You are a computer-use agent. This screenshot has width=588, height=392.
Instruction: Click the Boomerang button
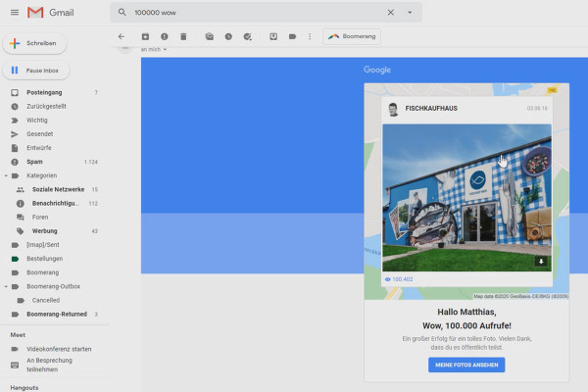(x=352, y=36)
